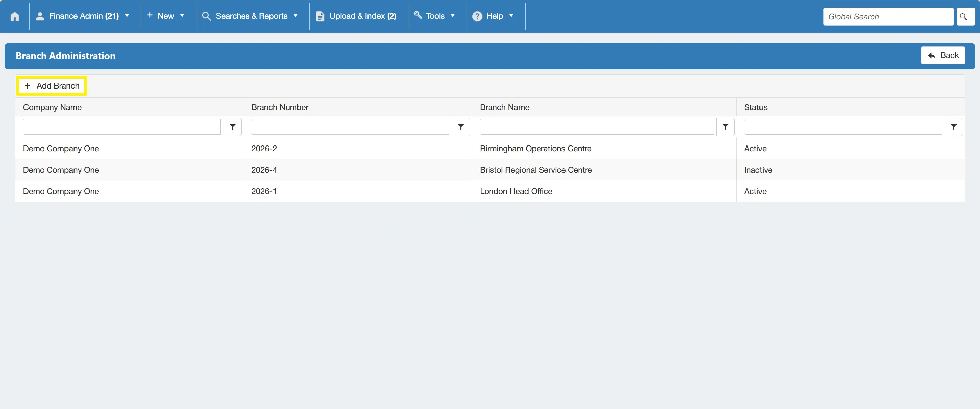Focus the Global Search field
The image size is (980, 409).
(888, 17)
